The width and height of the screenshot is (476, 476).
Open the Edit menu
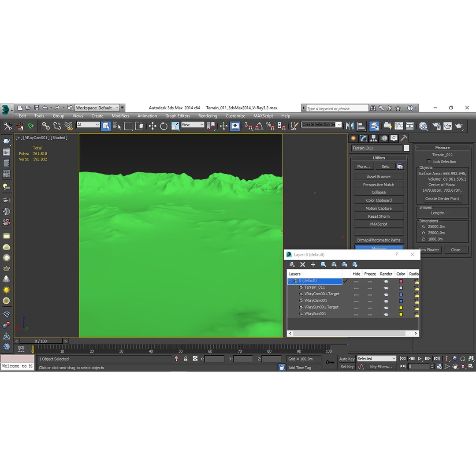point(22,115)
